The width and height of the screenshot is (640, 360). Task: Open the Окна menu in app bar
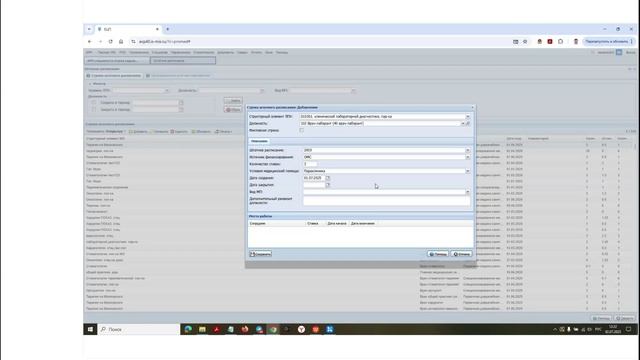[269, 53]
